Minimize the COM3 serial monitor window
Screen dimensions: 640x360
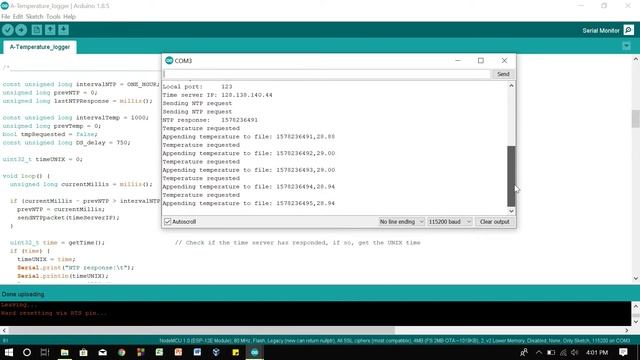pos(458,60)
